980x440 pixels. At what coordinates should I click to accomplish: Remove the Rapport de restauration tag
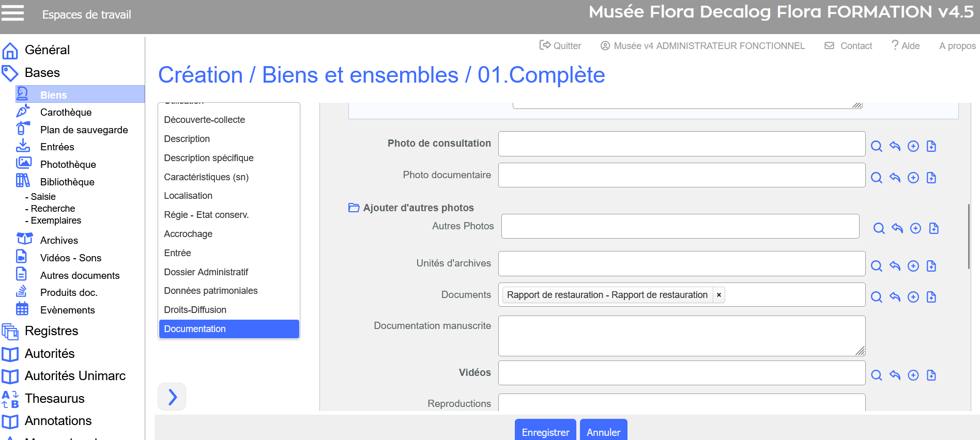[x=718, y=295]
